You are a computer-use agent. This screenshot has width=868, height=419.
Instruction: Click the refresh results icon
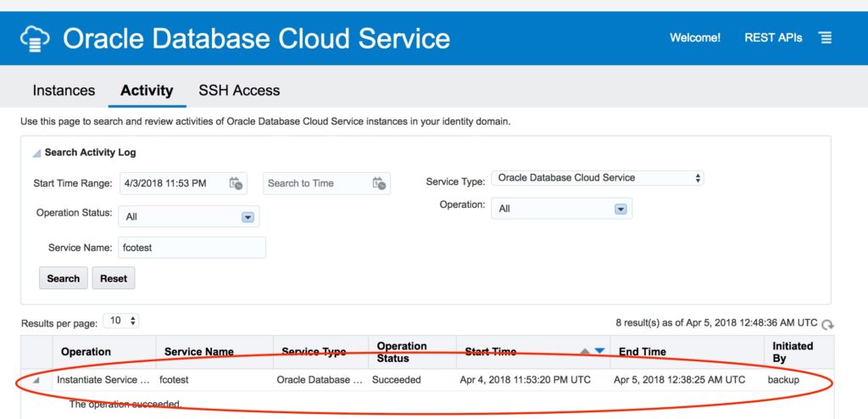tap(827, 324)
